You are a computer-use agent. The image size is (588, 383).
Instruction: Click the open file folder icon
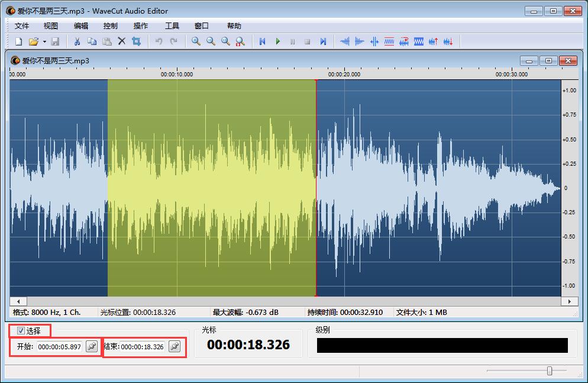pos(33,41)
